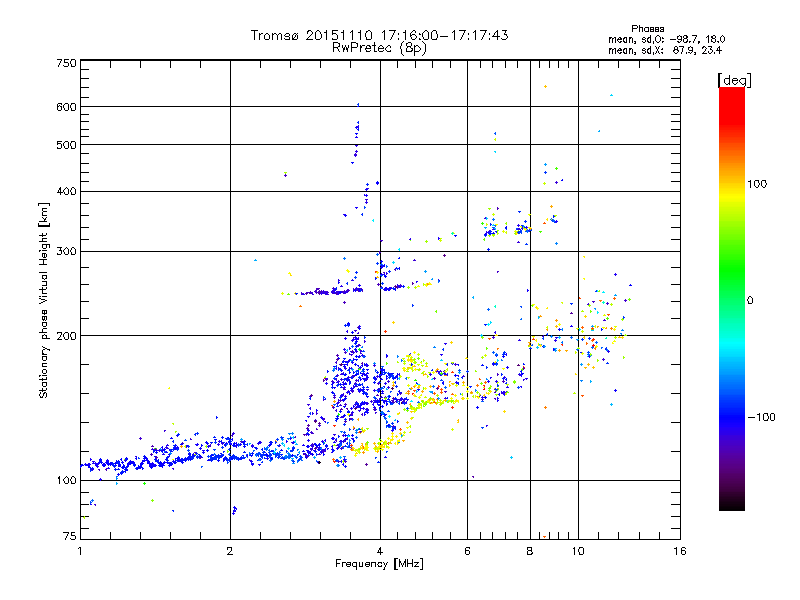
Task: Click the colorbar label '100'
Action: (757, 184)
